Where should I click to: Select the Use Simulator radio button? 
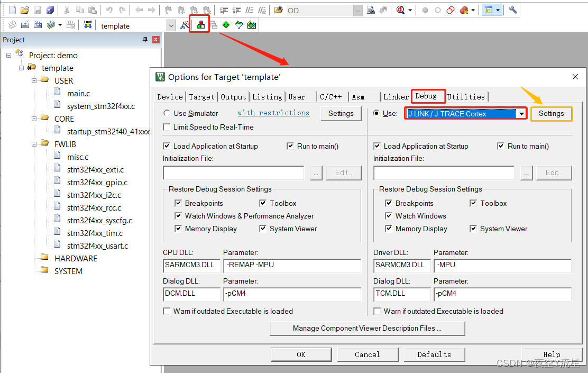[x=167, y=113]
